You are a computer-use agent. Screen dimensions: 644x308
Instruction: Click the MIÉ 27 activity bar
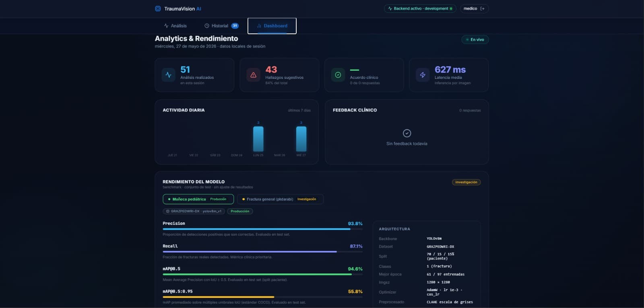(301, 139)
